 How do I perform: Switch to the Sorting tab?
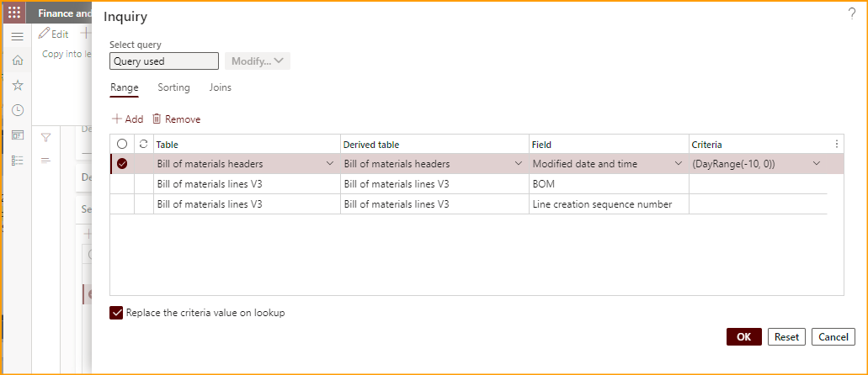(173, 87)
